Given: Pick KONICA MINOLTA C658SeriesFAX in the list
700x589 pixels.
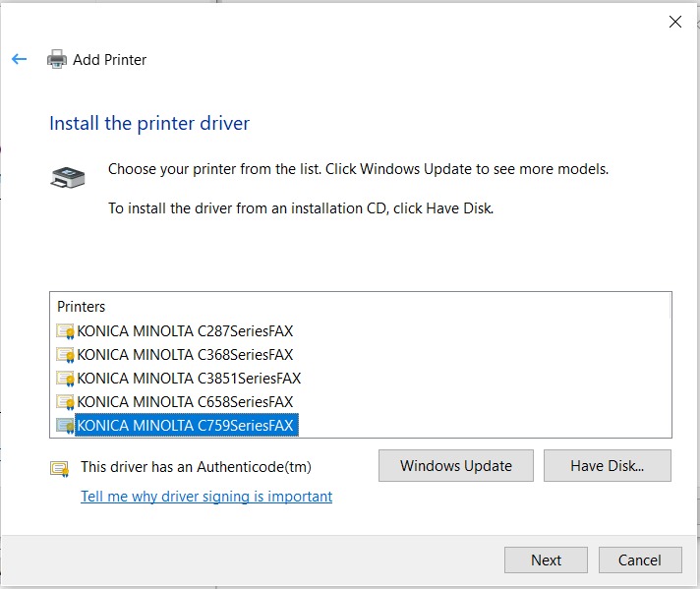Looking at the screenshot, I should 185,402.
